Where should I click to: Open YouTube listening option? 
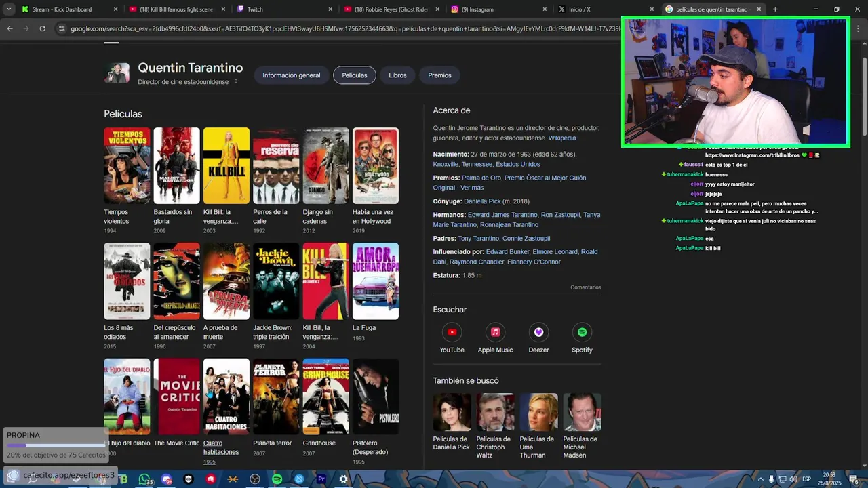452,338
